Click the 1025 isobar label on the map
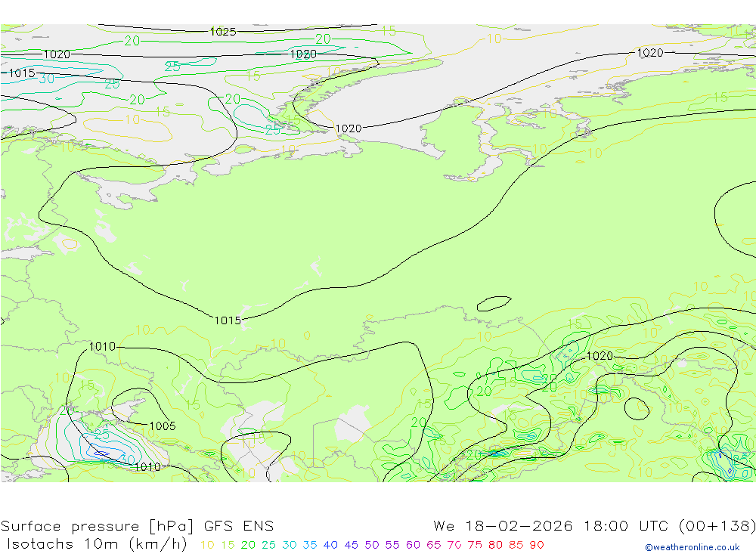Image resolution: width=756 pixels, height=554 pixels. (223, 32)
